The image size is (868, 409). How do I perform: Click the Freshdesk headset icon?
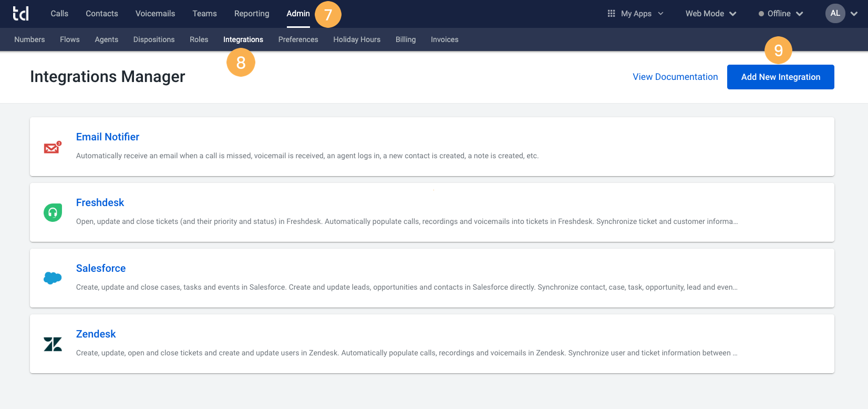click(x=53, y=212)
